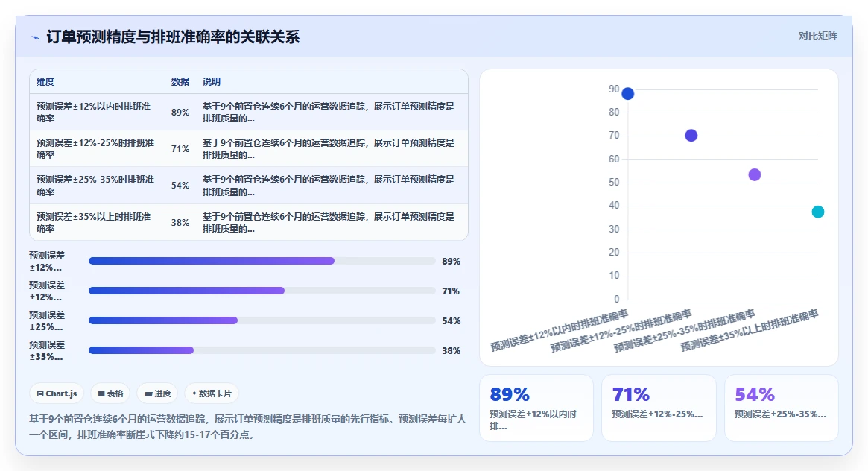Click the indigo chart point at 70
The height and width of the screenshot is (471, 868).
(691, 135)
